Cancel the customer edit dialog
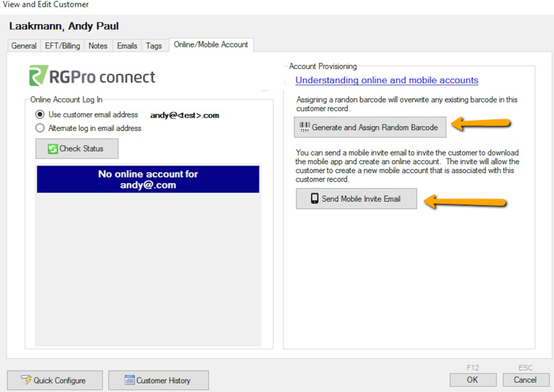The width and height of the screenshot is (554, 392). click(525, 380)
